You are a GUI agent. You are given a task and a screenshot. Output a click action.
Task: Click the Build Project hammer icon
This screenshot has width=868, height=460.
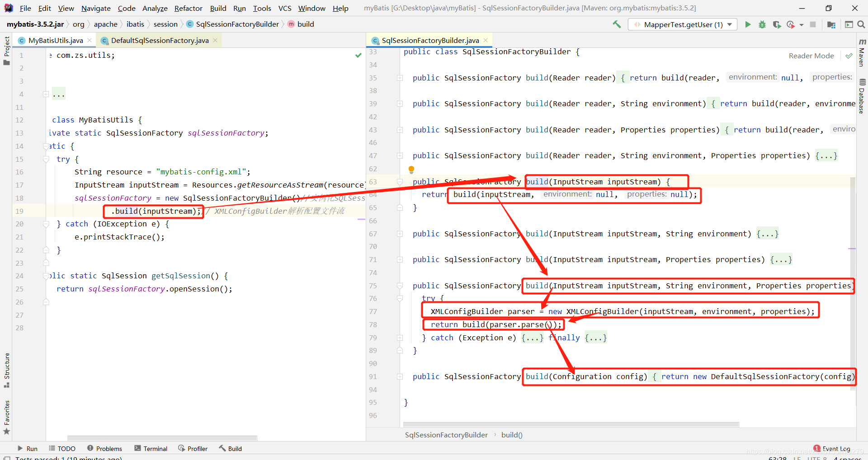(x=617, y=24)
